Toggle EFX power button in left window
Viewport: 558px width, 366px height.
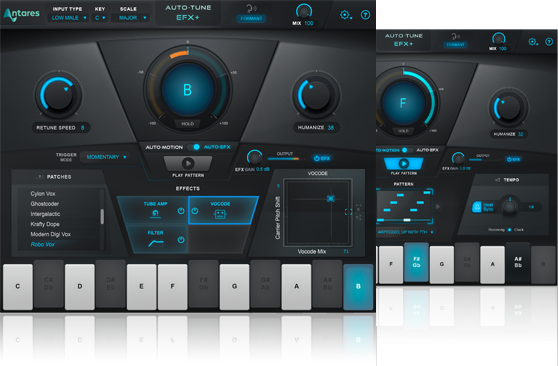(322, 158)
